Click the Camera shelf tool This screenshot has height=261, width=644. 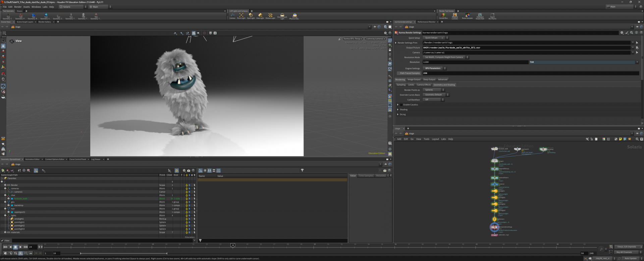click(232, 15)
